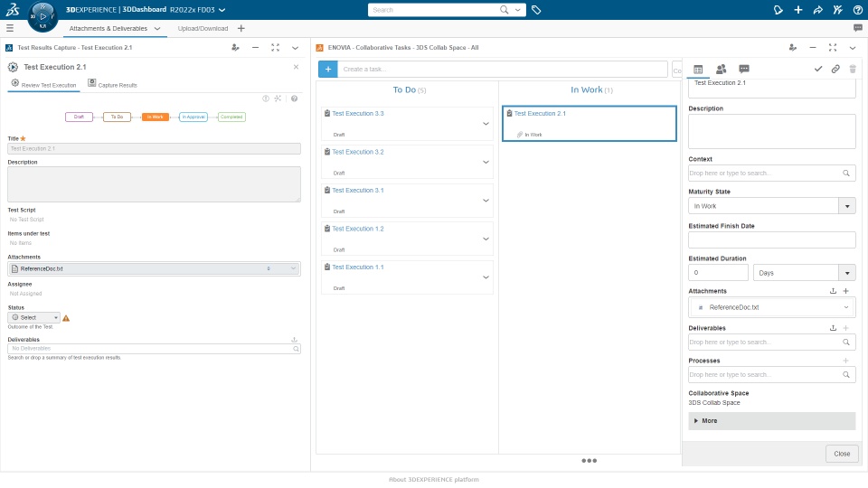Select the In Approval state in workflow

(x=193, y=117)
